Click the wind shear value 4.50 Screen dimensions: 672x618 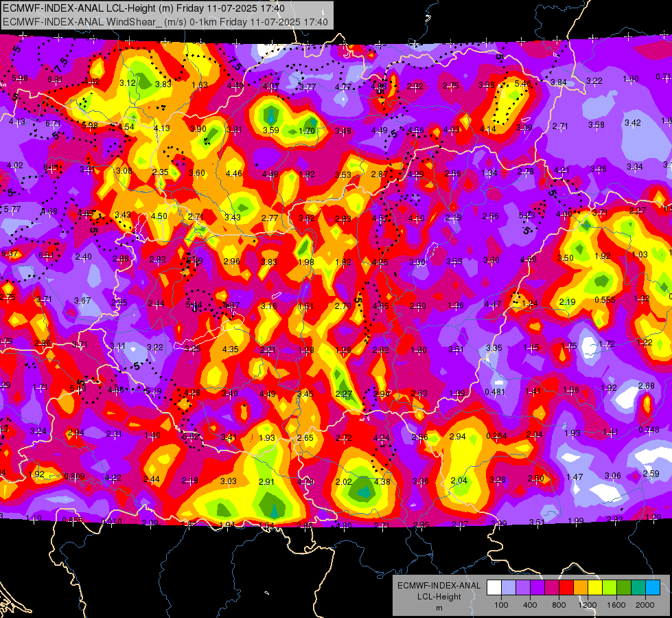pos(159,216)
